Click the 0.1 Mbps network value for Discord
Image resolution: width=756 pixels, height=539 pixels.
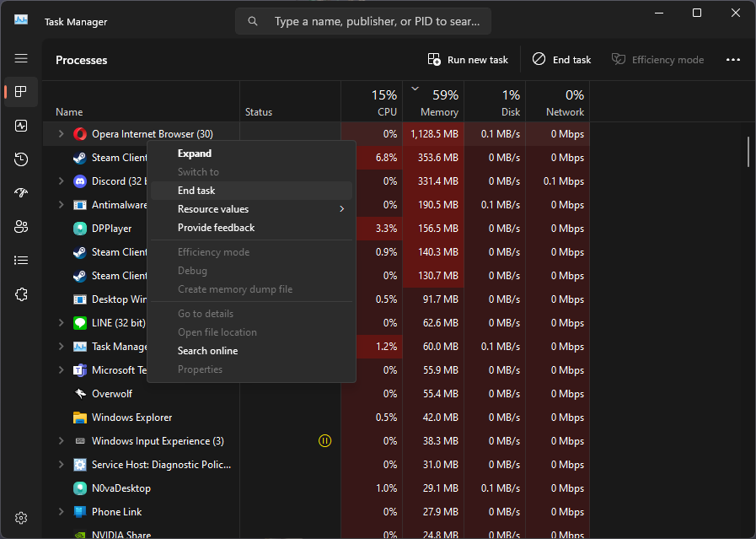564,181
